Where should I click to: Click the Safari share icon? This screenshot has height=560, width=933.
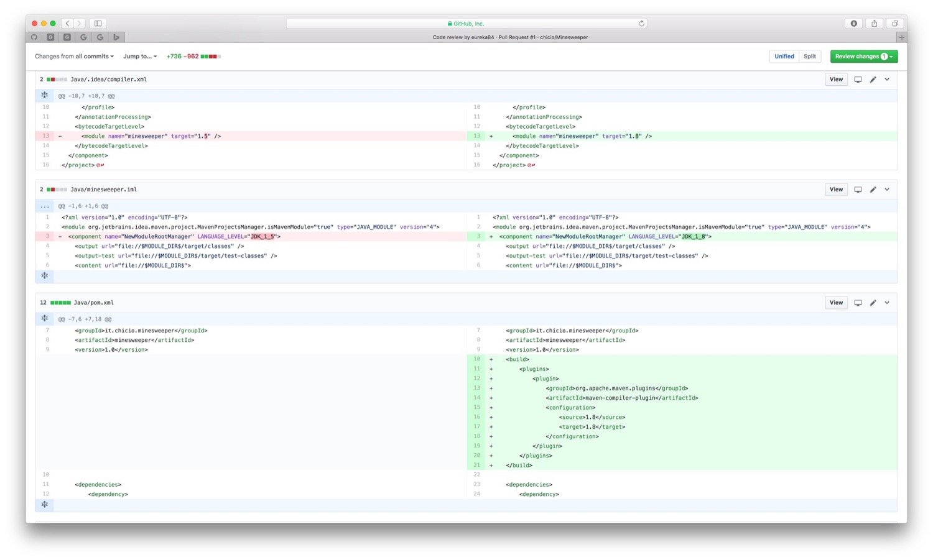(x=875, y=24)
